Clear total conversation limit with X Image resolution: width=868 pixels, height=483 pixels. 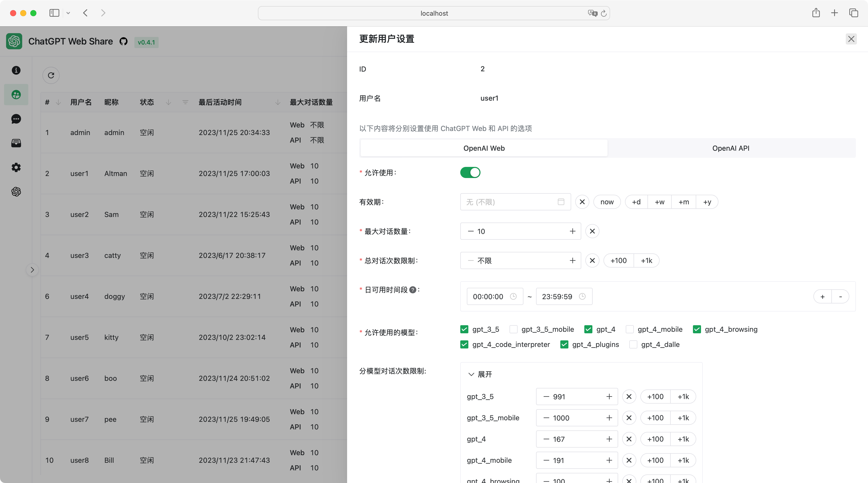click(x=592, y=260)
